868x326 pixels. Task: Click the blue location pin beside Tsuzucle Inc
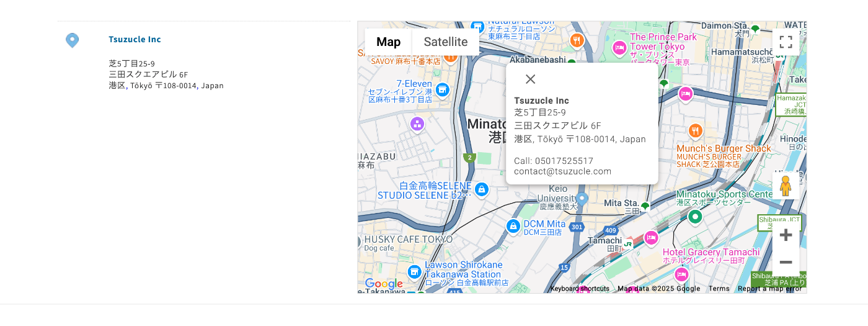click(x=73, y=40)
